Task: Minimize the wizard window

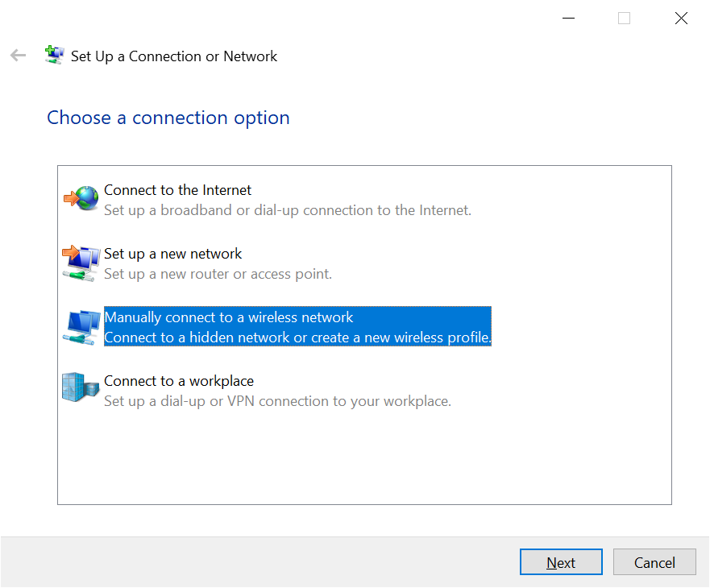Action: tap(568, 18)
